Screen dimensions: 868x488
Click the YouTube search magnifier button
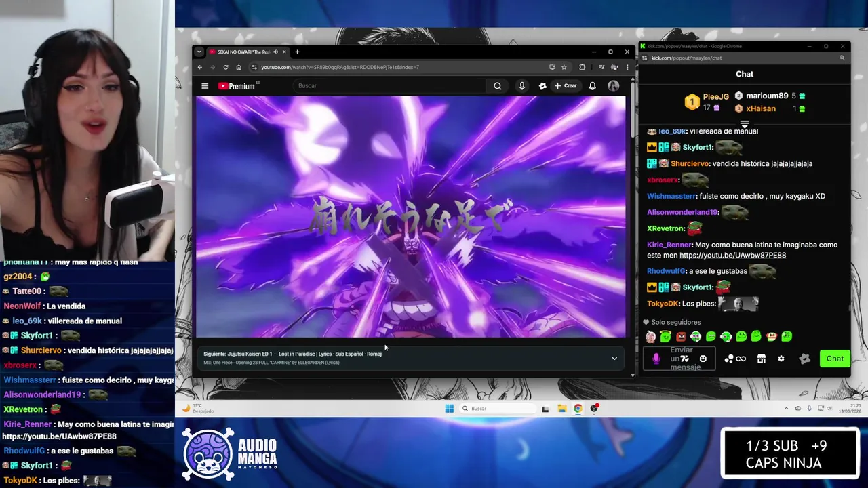pos(498,86)
